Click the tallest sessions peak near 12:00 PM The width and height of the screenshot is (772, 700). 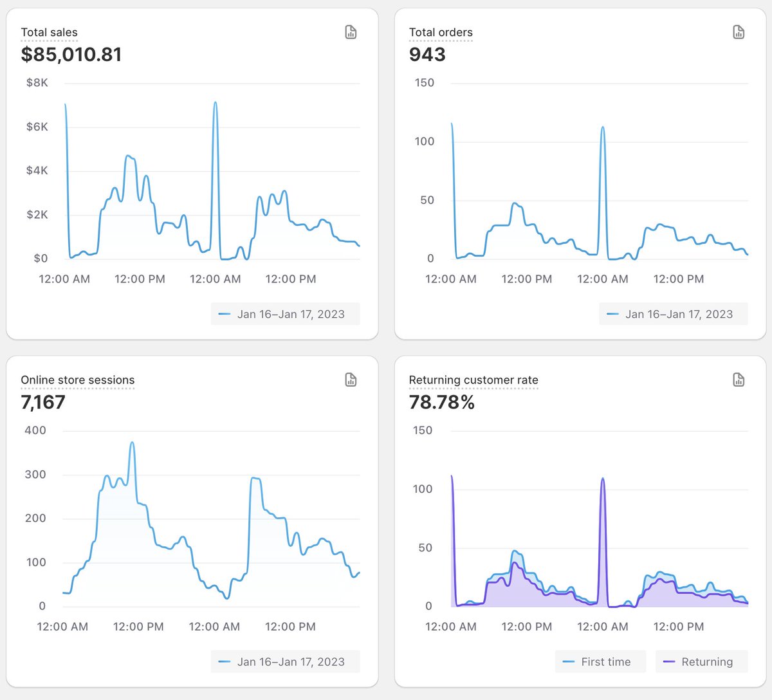coord(132,443)
